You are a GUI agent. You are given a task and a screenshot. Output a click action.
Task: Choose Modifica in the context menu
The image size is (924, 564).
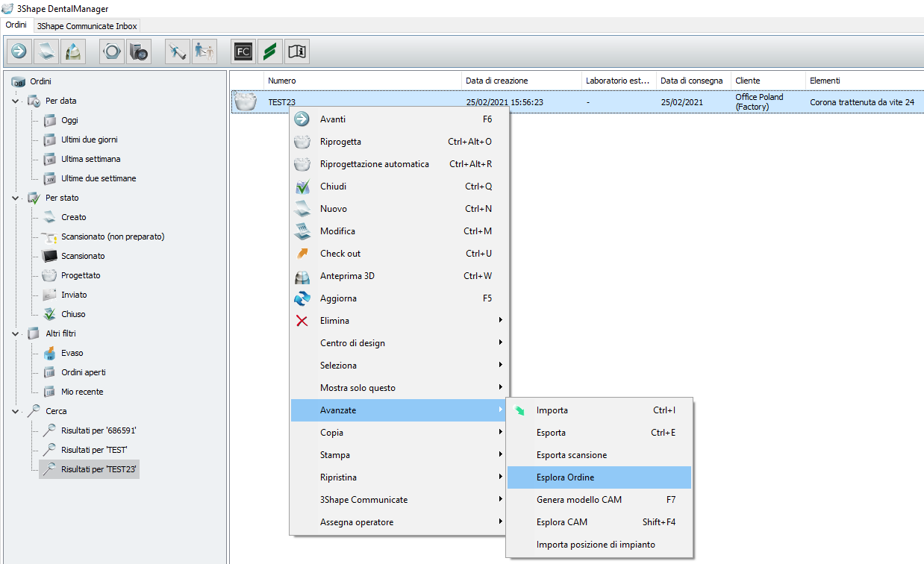399,231
